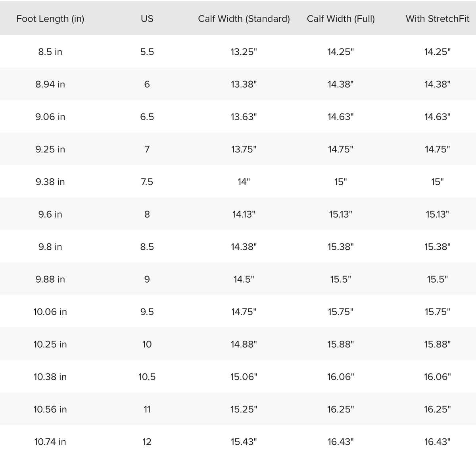Click the 15" full calf width cell

[341, 182]
